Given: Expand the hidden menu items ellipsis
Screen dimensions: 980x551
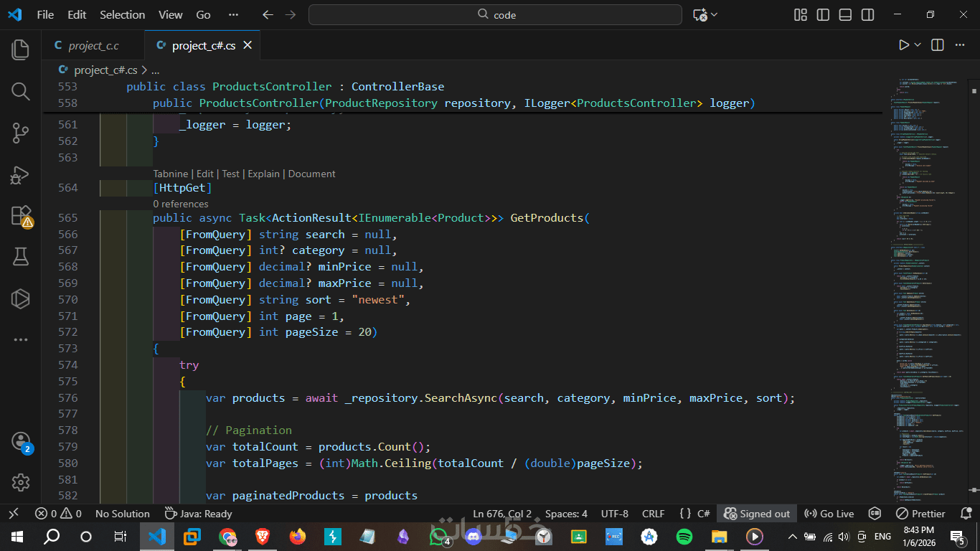Looking at the screenshot, I should point(233,15).
